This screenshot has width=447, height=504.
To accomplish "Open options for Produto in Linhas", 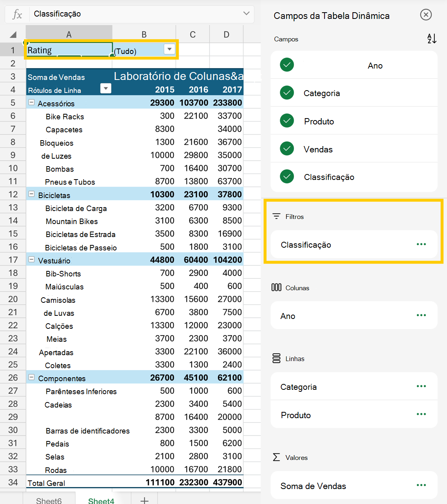I will 421,414.
